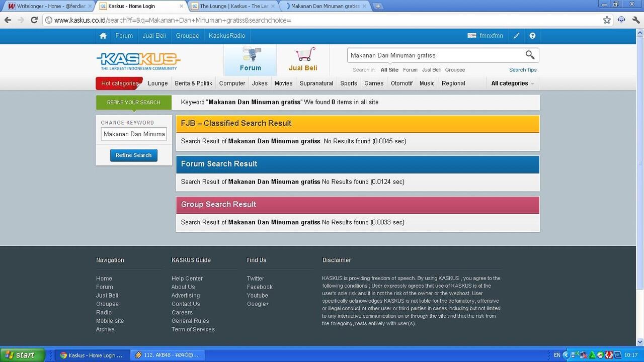Open the fmnxfmn user profile link
This screenshot has height=362, width=644.
[x=492, y=36]
